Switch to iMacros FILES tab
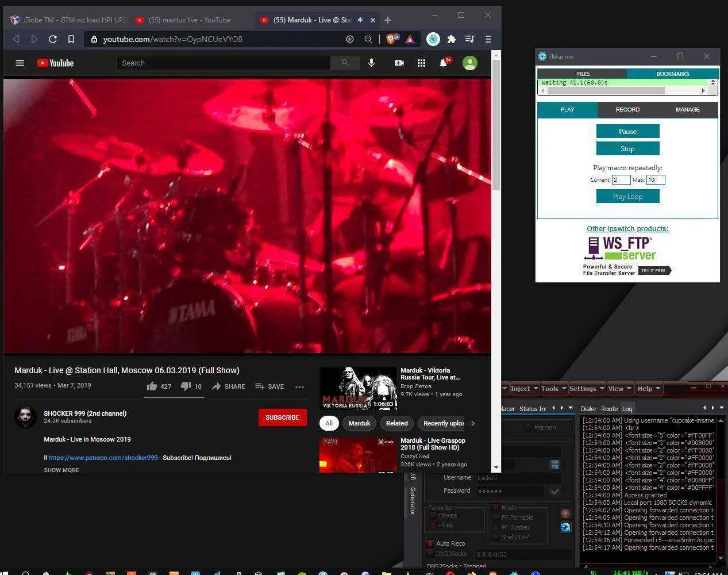This screenshot has width=728, height=575. 583,74
